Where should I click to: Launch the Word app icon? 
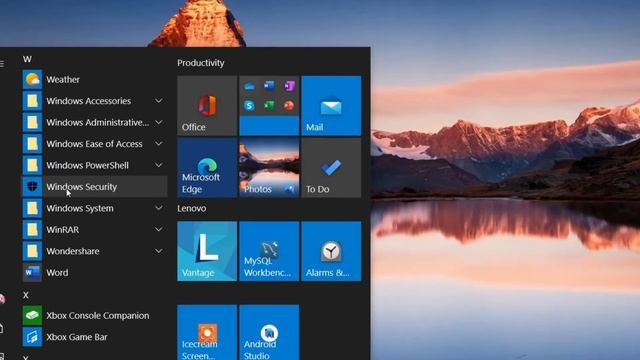click(32, 273)
